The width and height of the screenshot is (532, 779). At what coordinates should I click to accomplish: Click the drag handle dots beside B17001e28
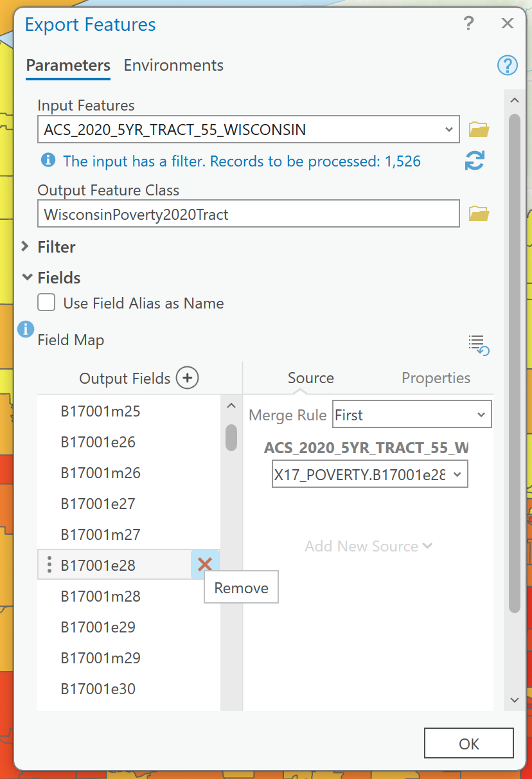(x=49, y=565)
